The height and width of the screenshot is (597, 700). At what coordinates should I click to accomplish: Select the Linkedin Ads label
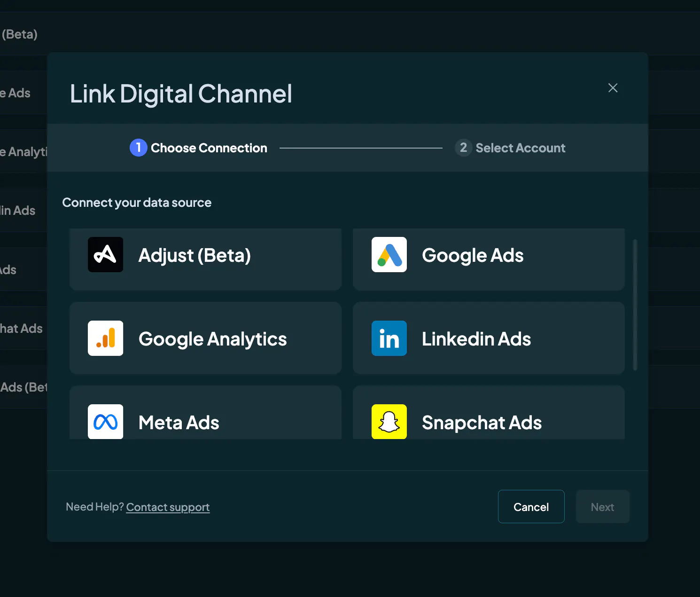pyautogui.click(x=476, y=339)
